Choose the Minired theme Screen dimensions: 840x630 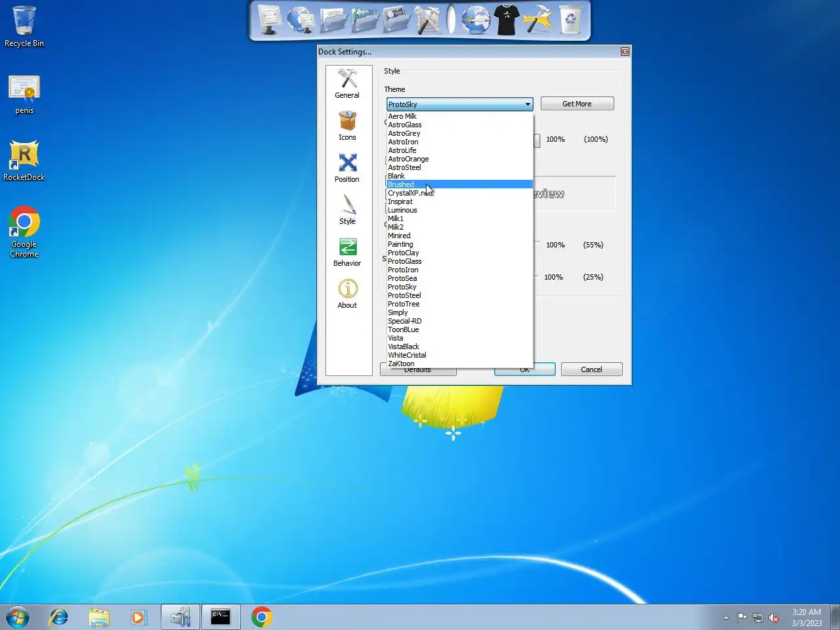459,236
